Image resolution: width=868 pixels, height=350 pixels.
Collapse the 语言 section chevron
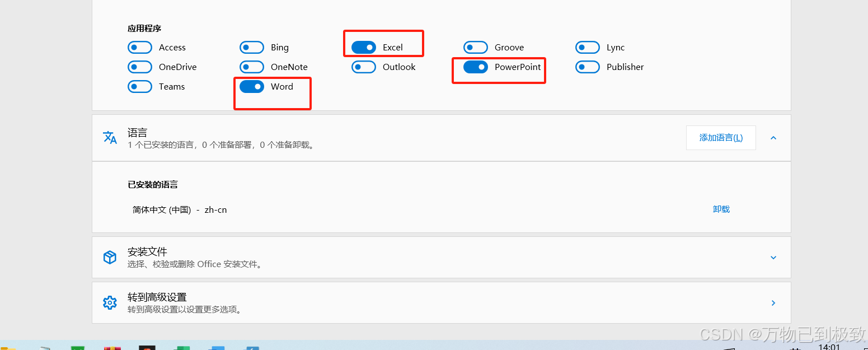(x=773, y=138)
